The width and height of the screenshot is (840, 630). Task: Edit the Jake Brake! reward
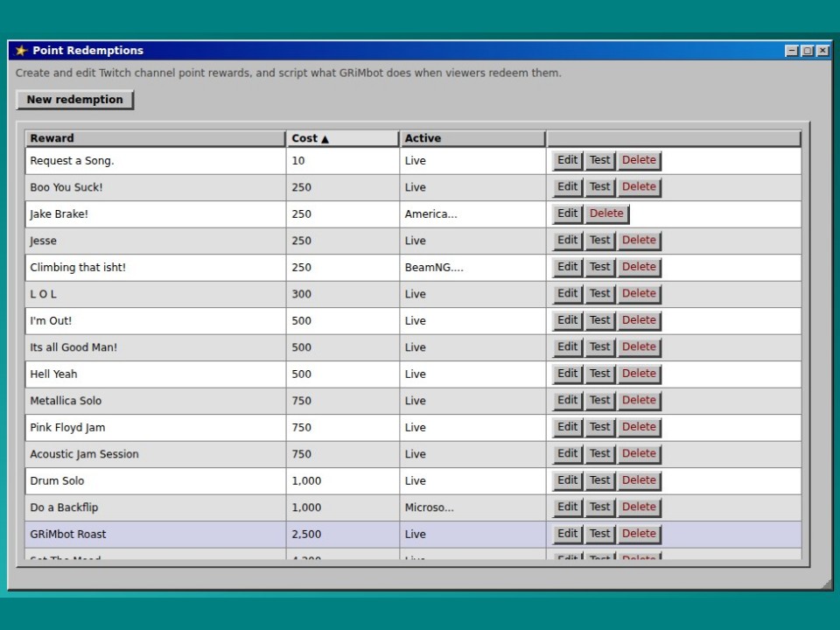(567, 213)
